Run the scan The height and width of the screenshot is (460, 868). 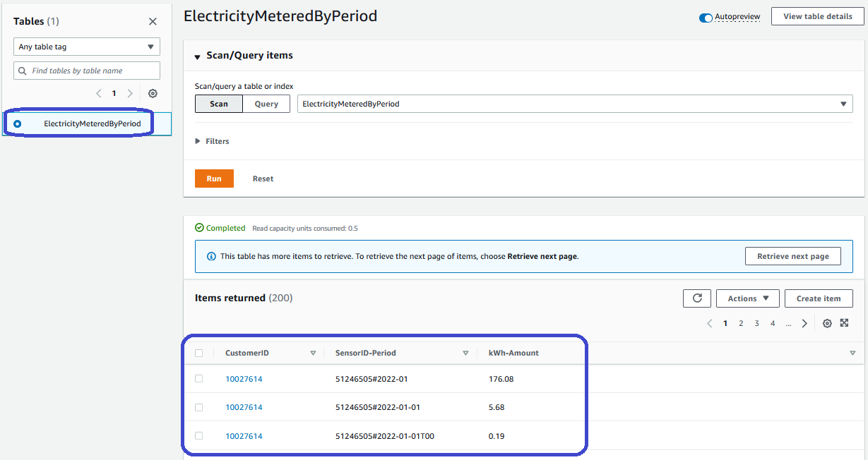click(214, 178)
